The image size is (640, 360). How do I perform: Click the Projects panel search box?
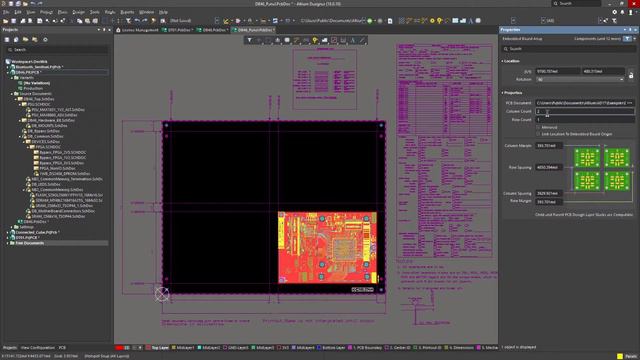tap(57, 50)
